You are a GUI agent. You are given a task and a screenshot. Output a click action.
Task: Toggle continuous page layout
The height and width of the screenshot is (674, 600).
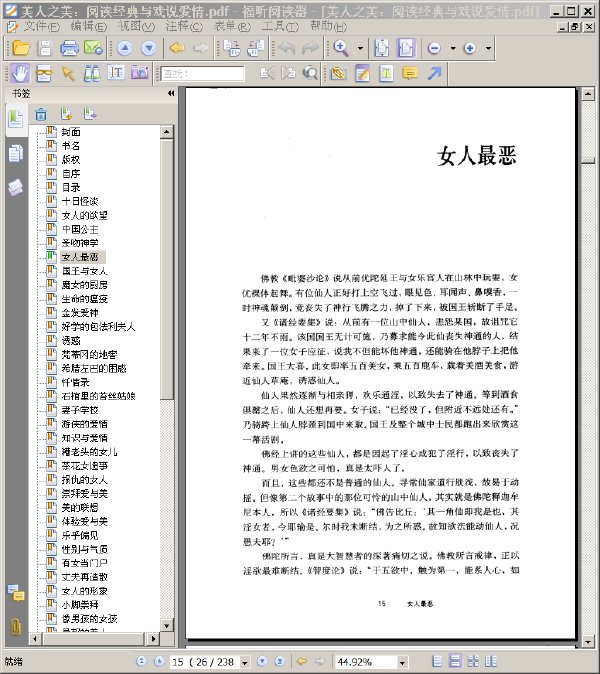pos(455,661)
